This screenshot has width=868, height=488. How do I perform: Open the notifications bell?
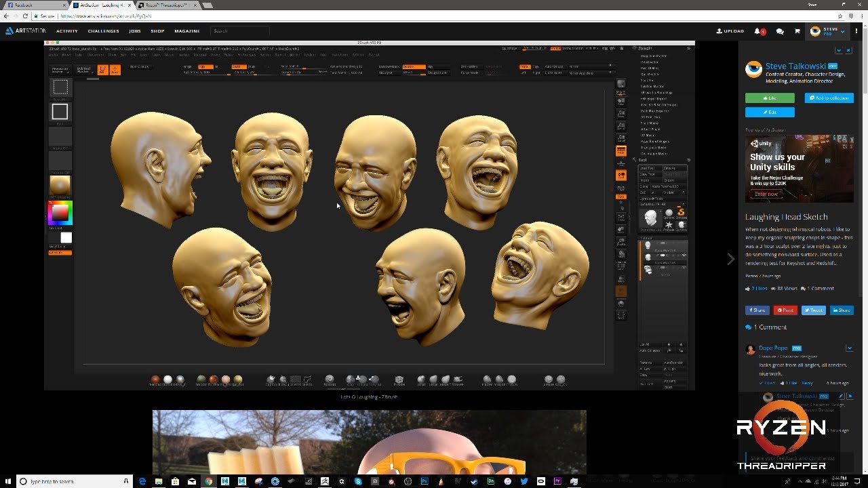click(757, 31)
